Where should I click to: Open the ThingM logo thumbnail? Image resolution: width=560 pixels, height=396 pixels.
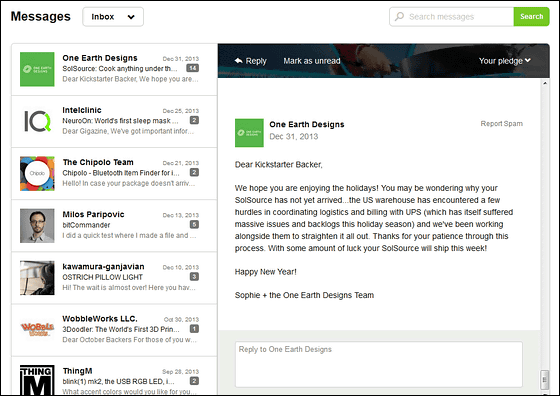37,380
